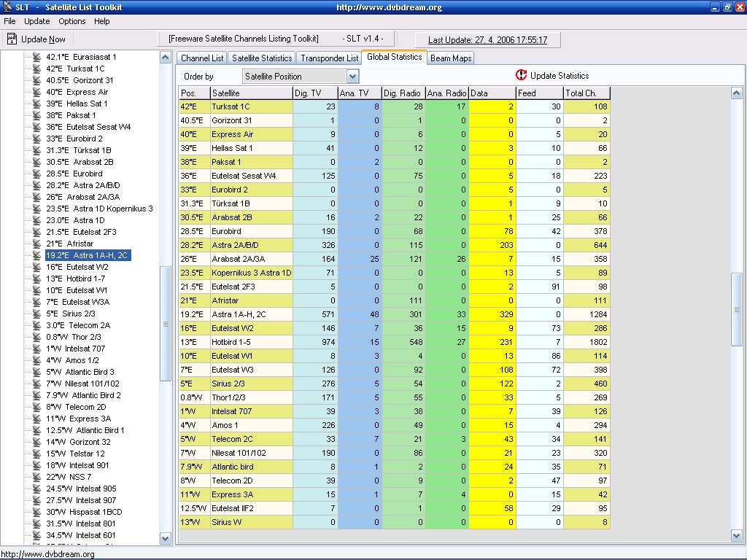747x560 pixels.
Task: Click satellite icon next to 0.8°W Thor 2/3
Action: pos(36,337)
